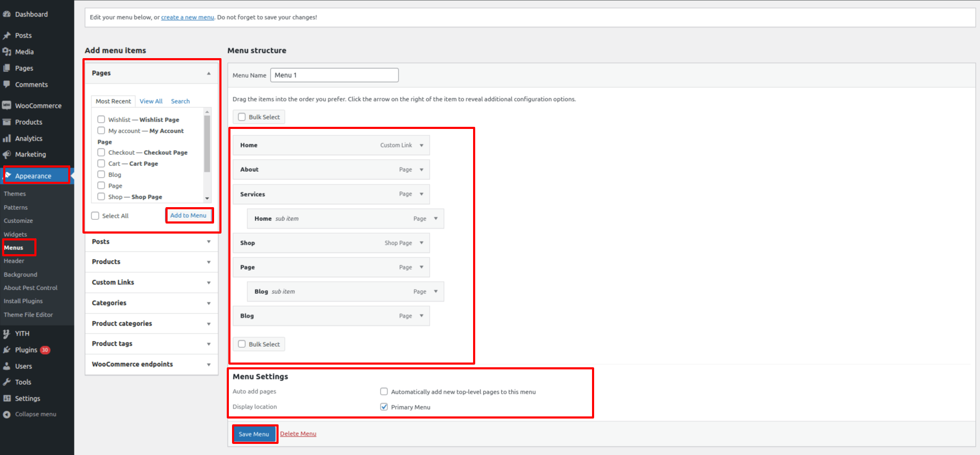This screenshot has height=455, width=980.
Task: Click the Delete Menu link
Action: click(x=298, y=434)
